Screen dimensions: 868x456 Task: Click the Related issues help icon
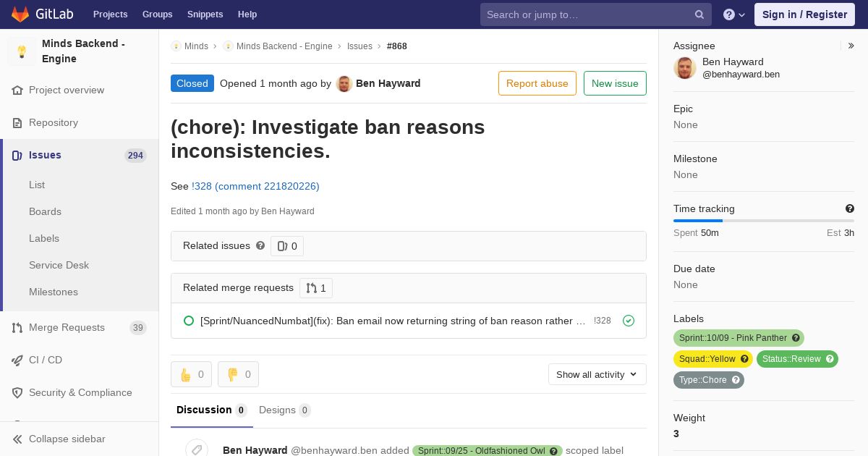coord(260,245)
